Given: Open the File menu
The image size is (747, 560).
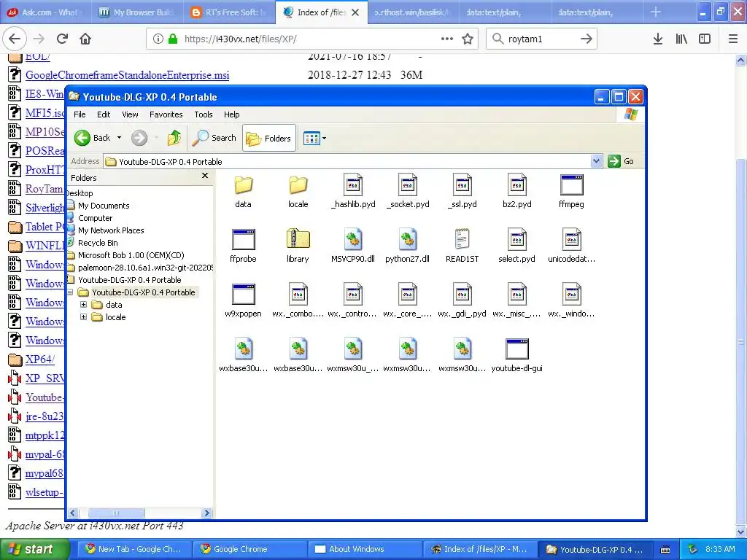Looking at the screenshot, I should point(80,114).
